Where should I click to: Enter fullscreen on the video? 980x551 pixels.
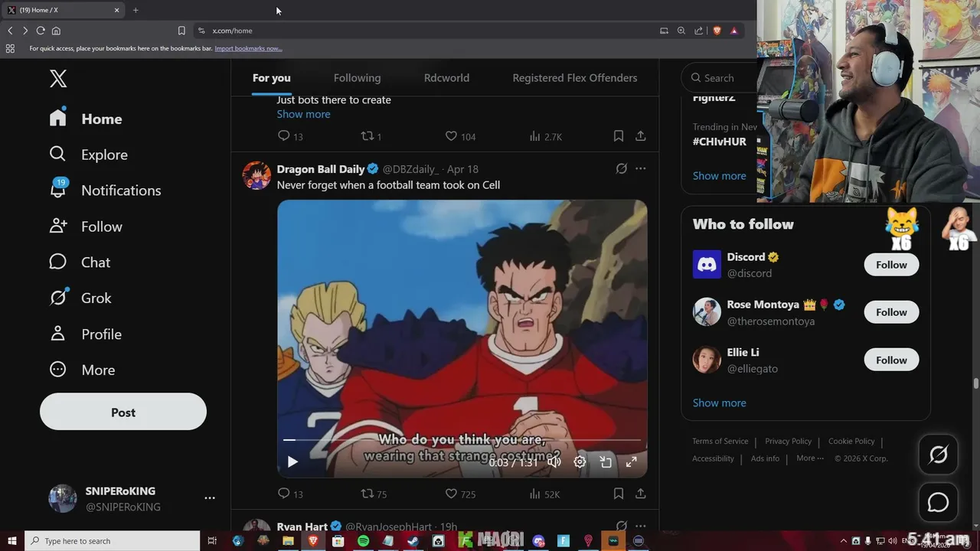coord(632,461)
